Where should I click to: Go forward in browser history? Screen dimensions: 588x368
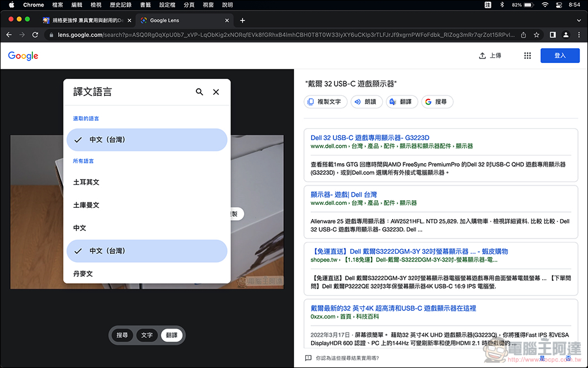point(22,35)
